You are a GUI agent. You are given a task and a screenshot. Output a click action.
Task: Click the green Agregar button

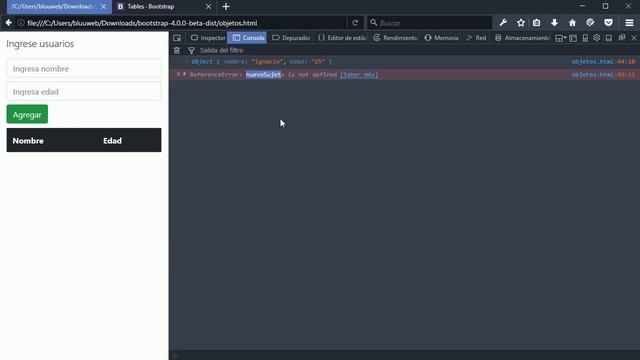pos(27,115)
